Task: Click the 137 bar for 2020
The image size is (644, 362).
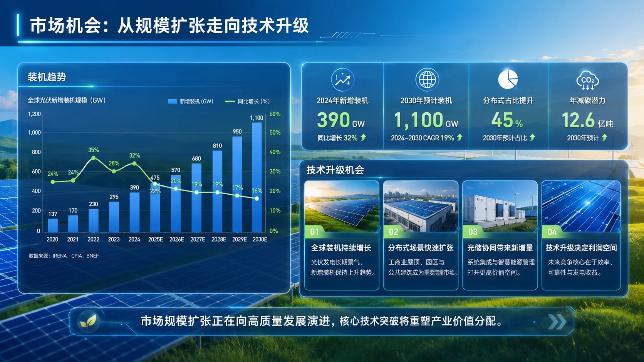Action: (x=53, y=225)
